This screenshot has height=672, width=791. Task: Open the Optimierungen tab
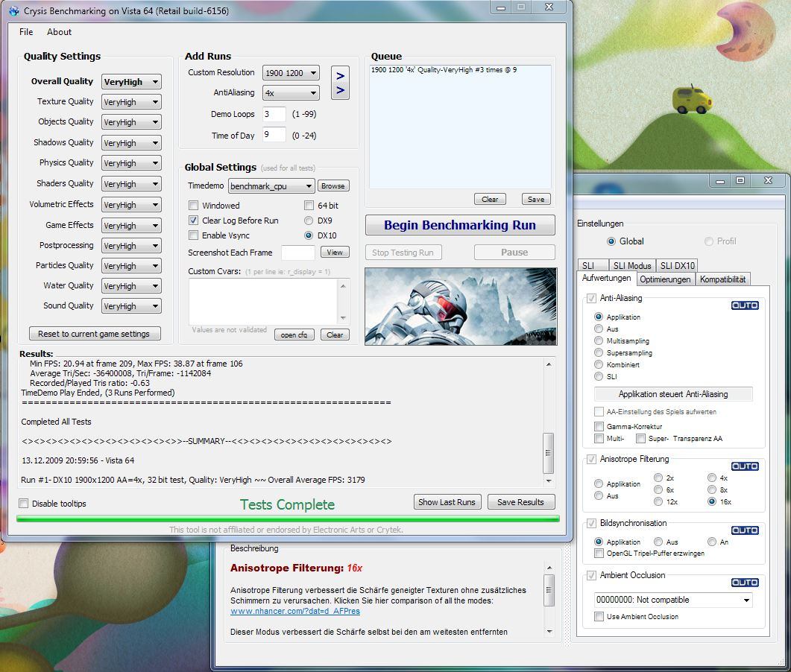pyautogui.click(x=666, y=279)
